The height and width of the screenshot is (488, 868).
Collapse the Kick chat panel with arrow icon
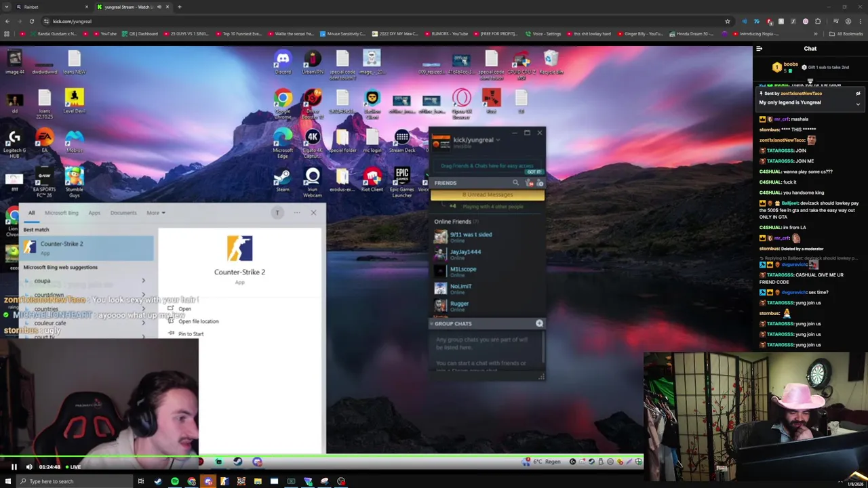click(759, 49)
